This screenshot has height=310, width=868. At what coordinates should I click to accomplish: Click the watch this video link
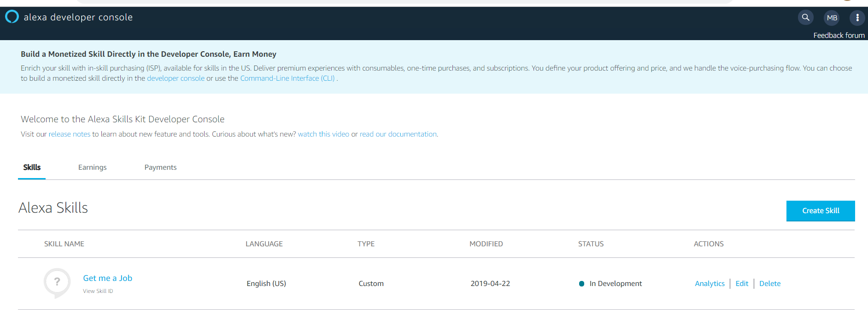click(323, 134)
